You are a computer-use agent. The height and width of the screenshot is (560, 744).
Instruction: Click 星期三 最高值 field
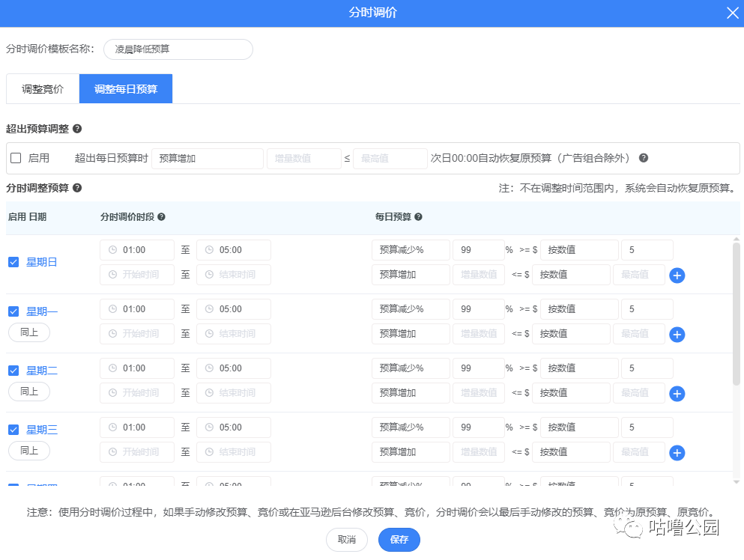638,452
